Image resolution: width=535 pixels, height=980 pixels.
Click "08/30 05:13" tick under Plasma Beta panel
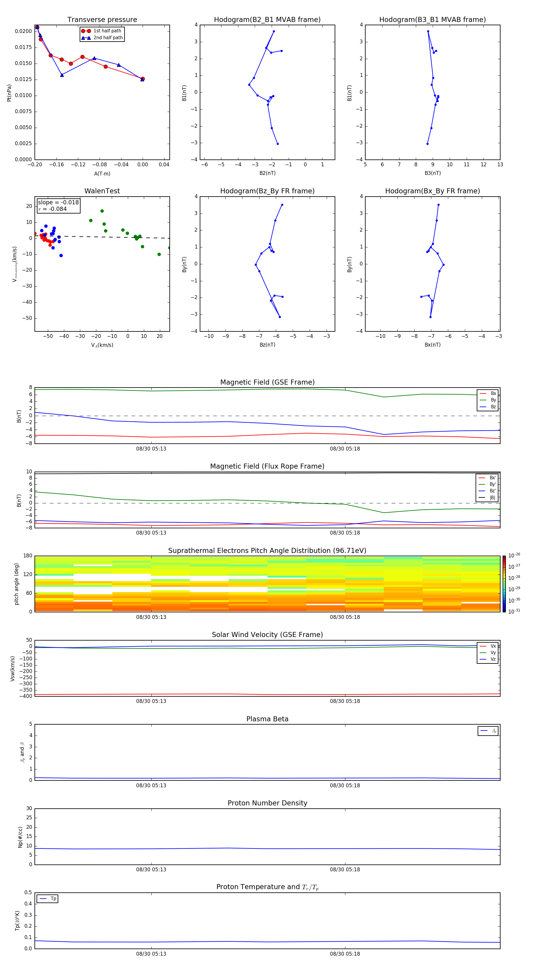[x=151, y=785]
